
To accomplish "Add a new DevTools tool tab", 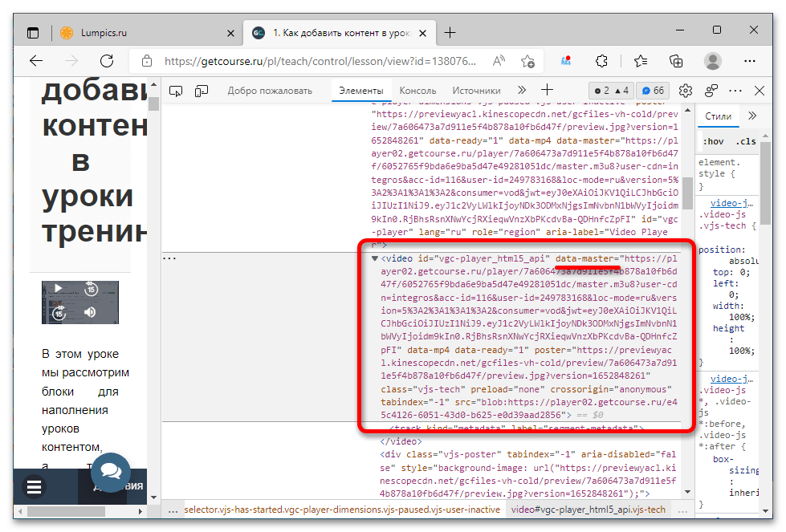I will coord(547,90).
